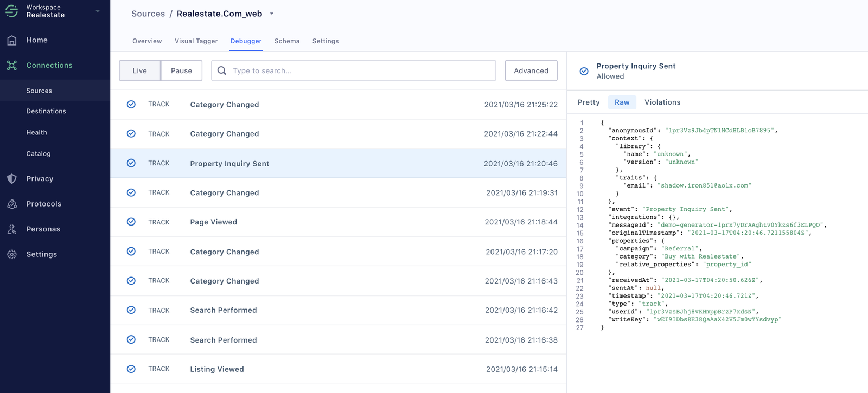This screenshot has width=868, height=393.
Task: Show the Violations tab
Action: point(662,102)
